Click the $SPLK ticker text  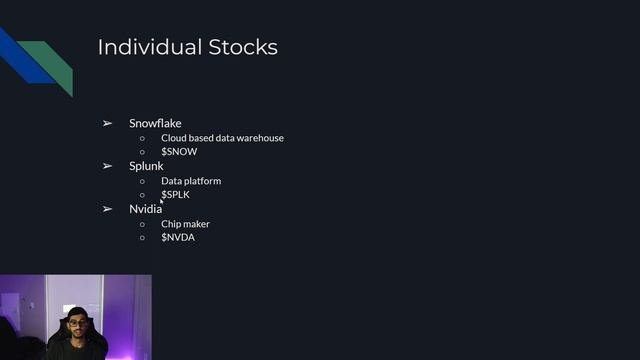(x=176, y=195)
